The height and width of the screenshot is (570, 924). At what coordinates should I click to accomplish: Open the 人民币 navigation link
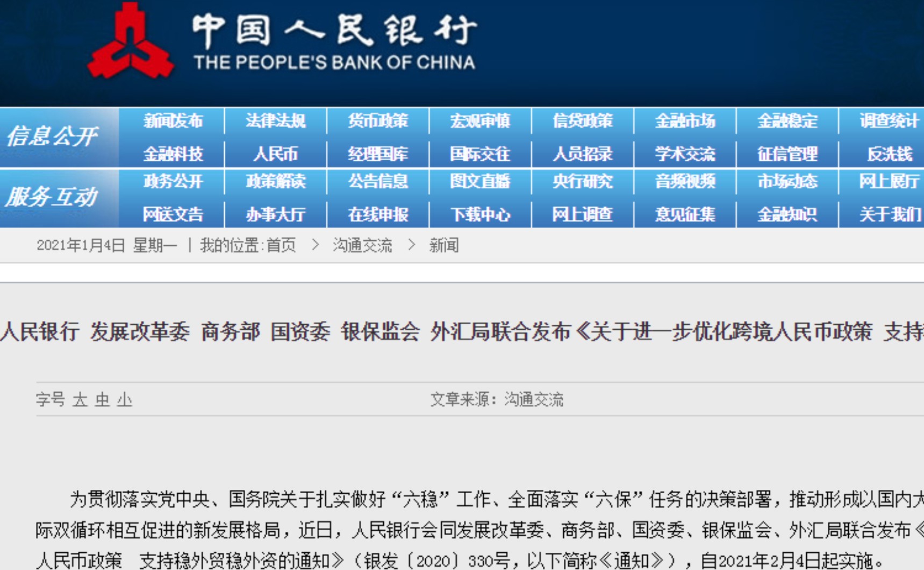pyautogui.click(x=276, y=154)
